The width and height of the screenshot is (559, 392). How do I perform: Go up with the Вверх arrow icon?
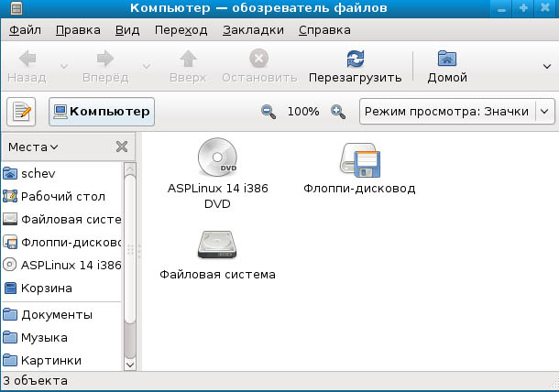pyautogui.click(x=188, y=59)
